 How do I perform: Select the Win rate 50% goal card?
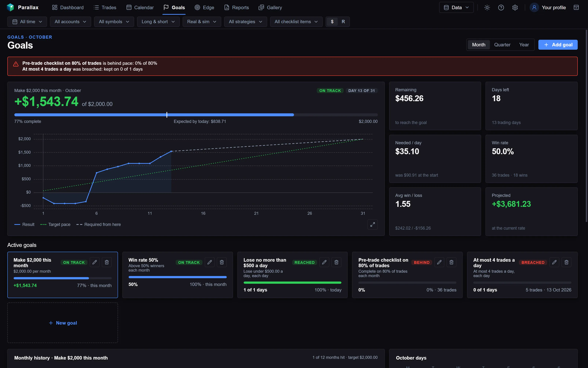(177, 275)
